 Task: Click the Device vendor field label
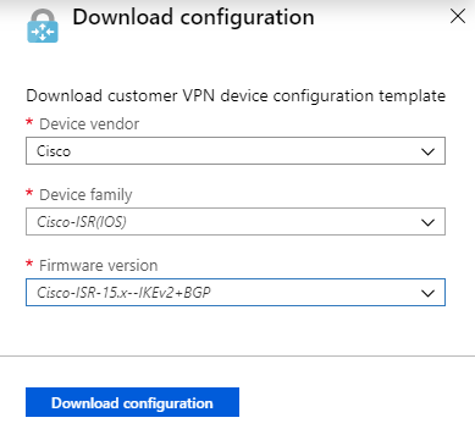[x=89, y=124]
